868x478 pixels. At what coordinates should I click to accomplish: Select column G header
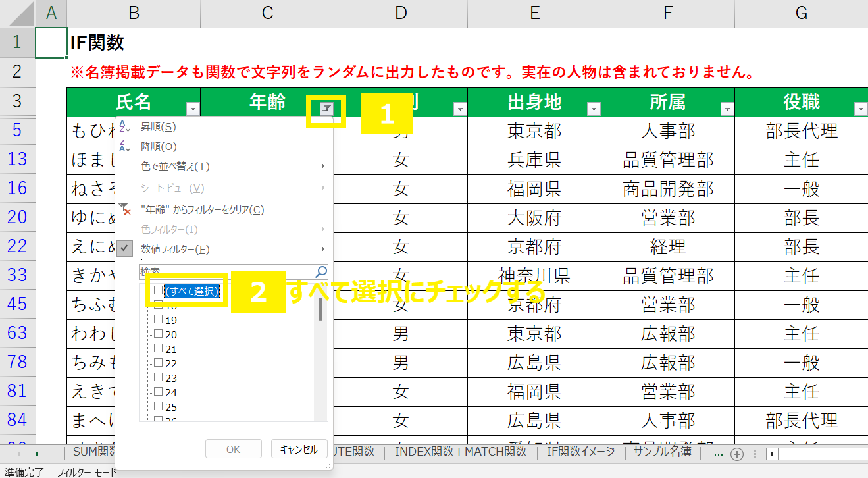click(x=802, y=13)
